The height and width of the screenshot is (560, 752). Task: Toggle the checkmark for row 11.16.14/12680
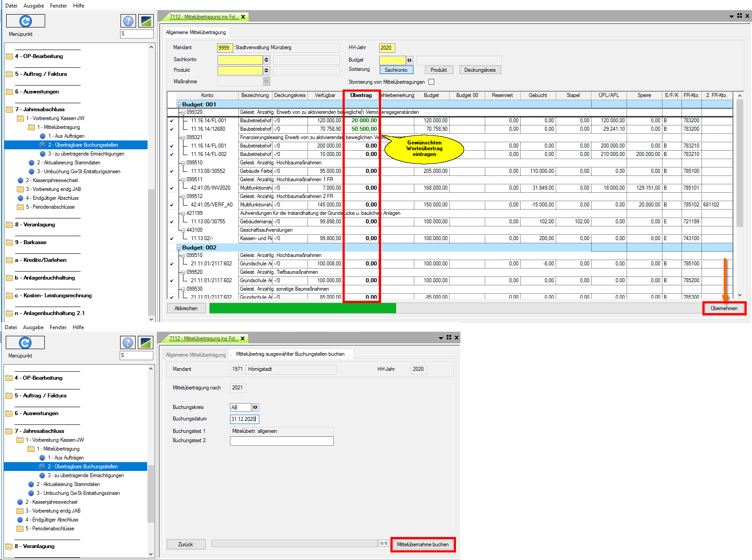pyautogui.click(x=171, y=129)
